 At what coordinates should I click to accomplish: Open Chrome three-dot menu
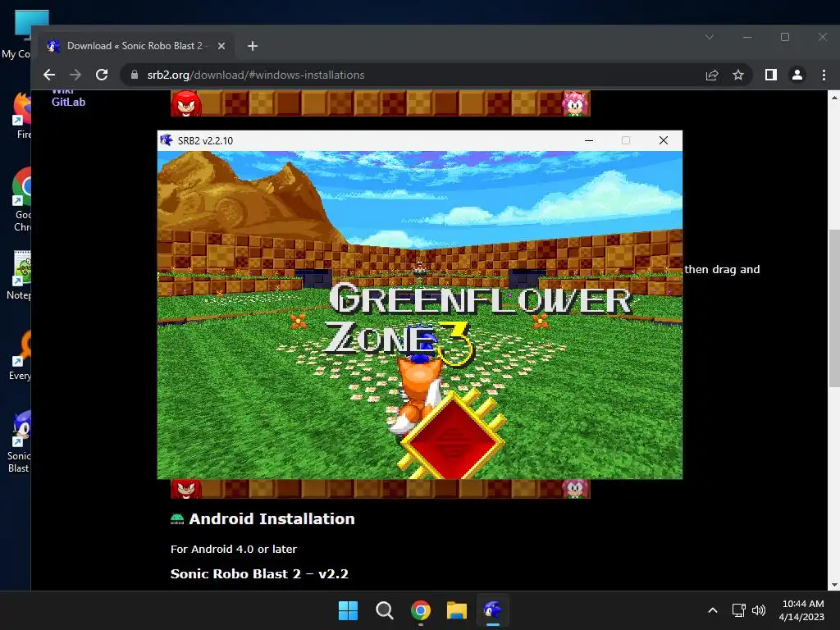coord(824,75)
